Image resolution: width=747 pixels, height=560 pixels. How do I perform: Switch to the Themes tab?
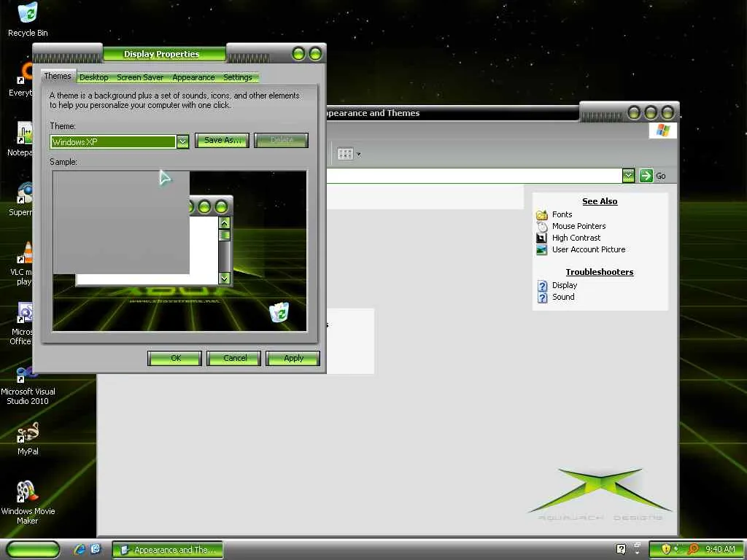point(58,76)
